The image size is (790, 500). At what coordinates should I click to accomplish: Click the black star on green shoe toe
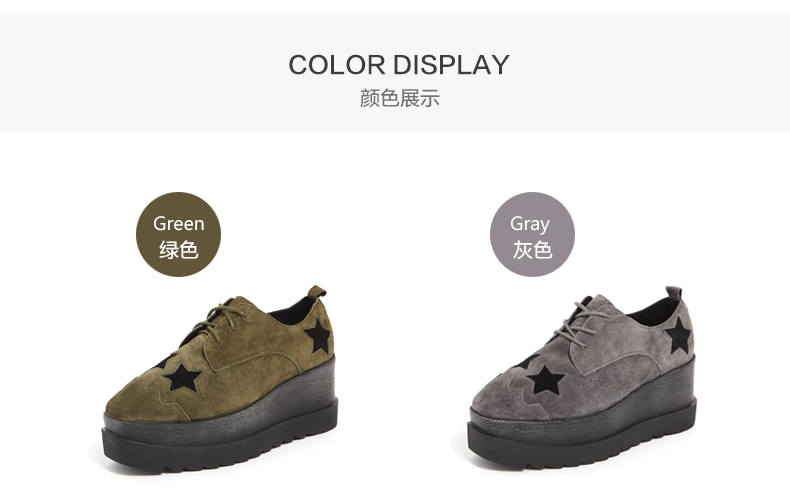pyautogui.click(x=182, y=378)
